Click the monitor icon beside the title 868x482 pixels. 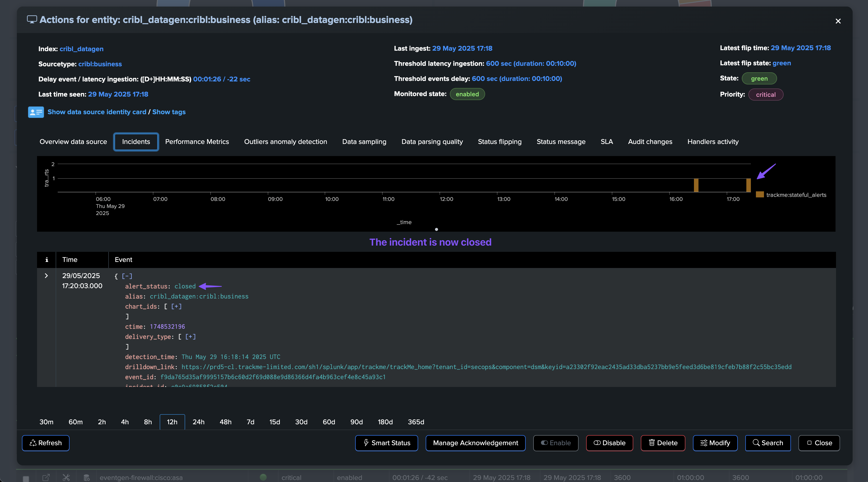(x=32, y=20)
